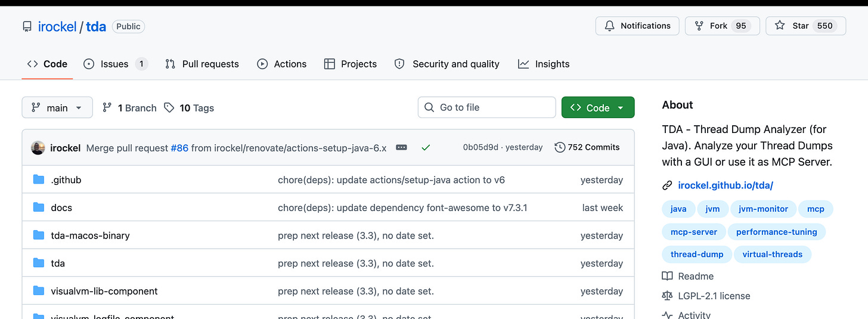Open commit hash 0b05d9d
868x319 pixels.
pos(480,147)
